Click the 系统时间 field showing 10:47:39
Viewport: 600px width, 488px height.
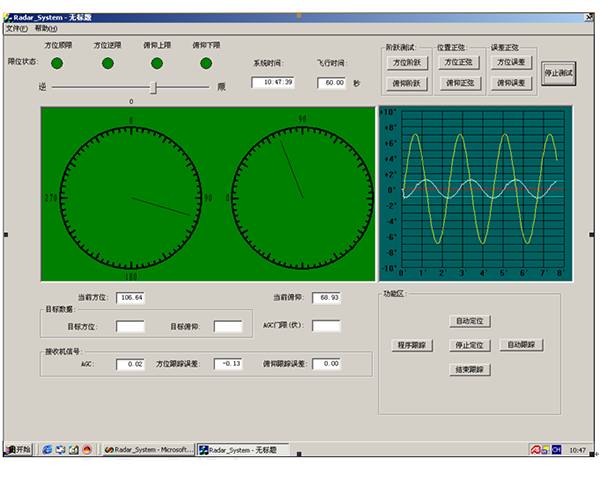pos(273,83)
